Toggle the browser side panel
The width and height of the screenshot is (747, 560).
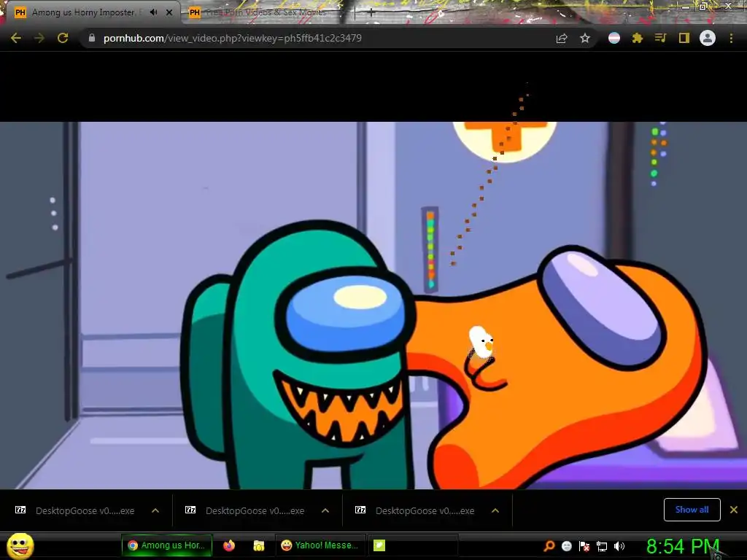click(x=684, y=38)
